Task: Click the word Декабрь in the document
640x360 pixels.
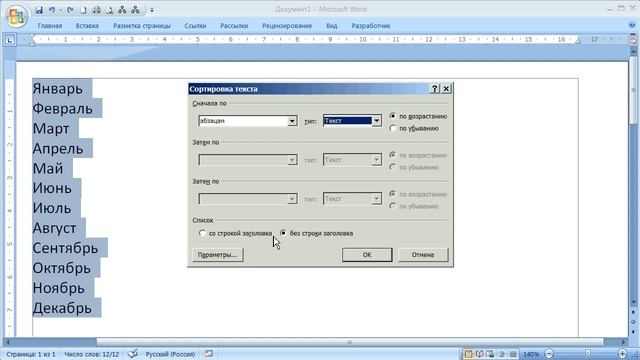Action: [62, 308]
